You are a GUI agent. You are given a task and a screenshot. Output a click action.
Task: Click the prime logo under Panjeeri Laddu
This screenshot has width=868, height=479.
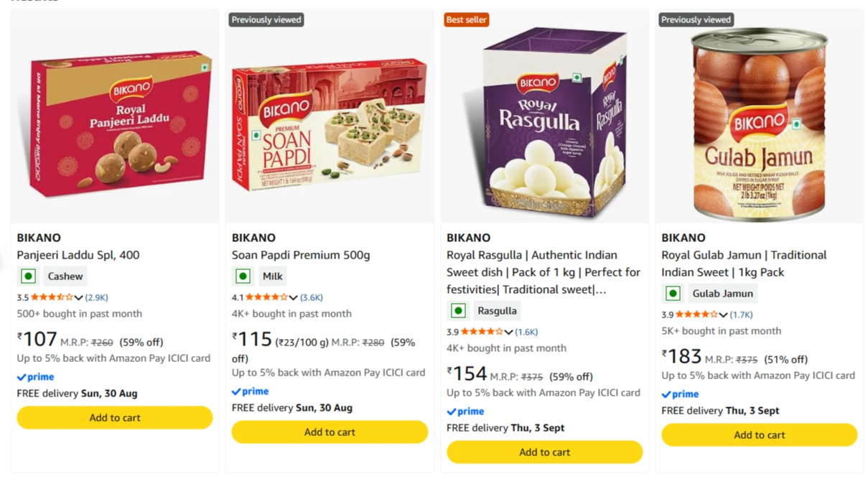(x=35, y=377)
